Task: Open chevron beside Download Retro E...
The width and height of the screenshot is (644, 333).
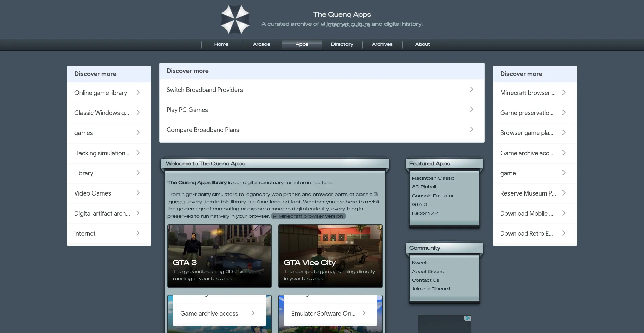Action: (x=564, y=233)
